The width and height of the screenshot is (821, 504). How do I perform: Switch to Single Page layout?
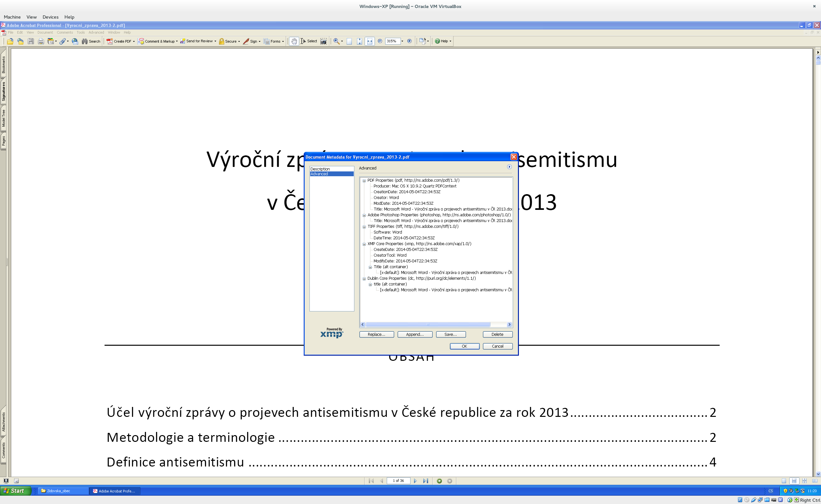[x=784, y=481]
